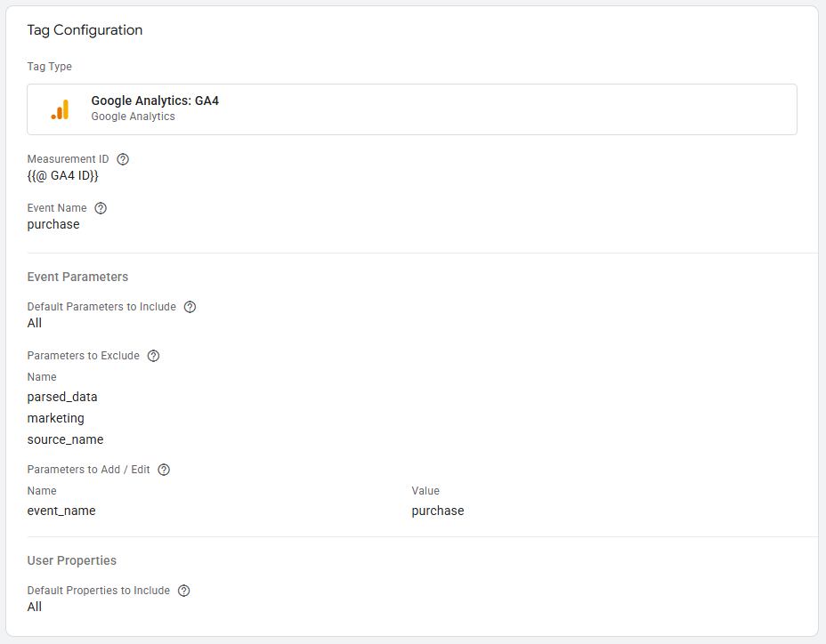
Task: Open help for Event Name
Action: point(101,208)
